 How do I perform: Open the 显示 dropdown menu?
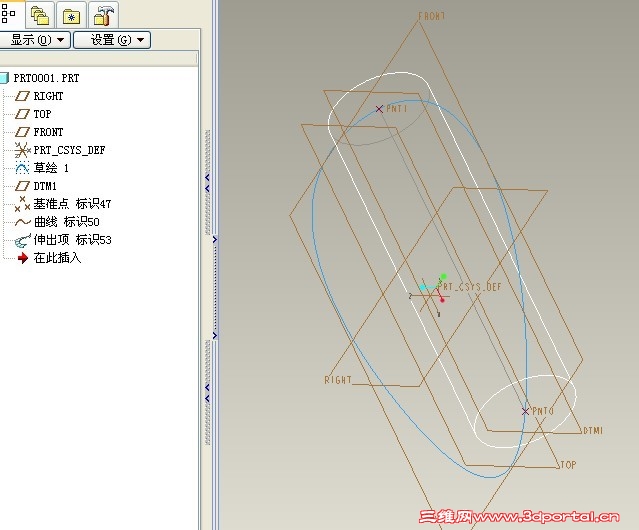click(34, 40)
